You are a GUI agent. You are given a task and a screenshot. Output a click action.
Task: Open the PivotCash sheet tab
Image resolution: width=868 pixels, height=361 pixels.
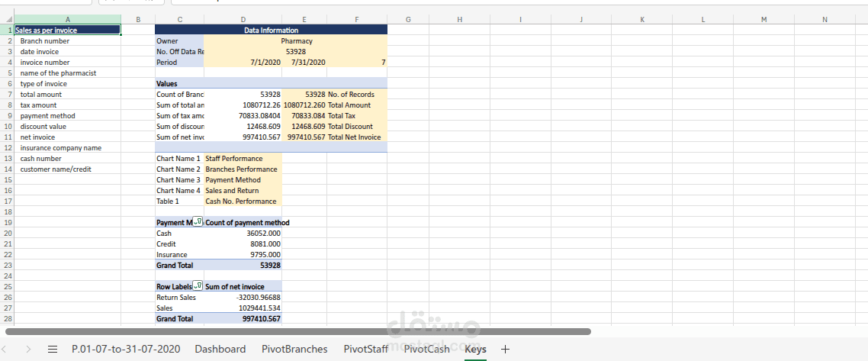pyautogui.click(x=427, y=350)
